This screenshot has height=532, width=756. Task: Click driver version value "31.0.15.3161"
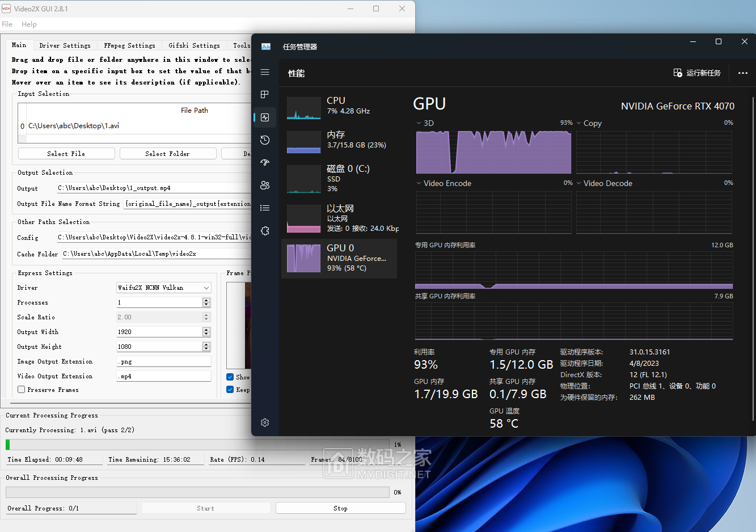click(x=649, y=352)
